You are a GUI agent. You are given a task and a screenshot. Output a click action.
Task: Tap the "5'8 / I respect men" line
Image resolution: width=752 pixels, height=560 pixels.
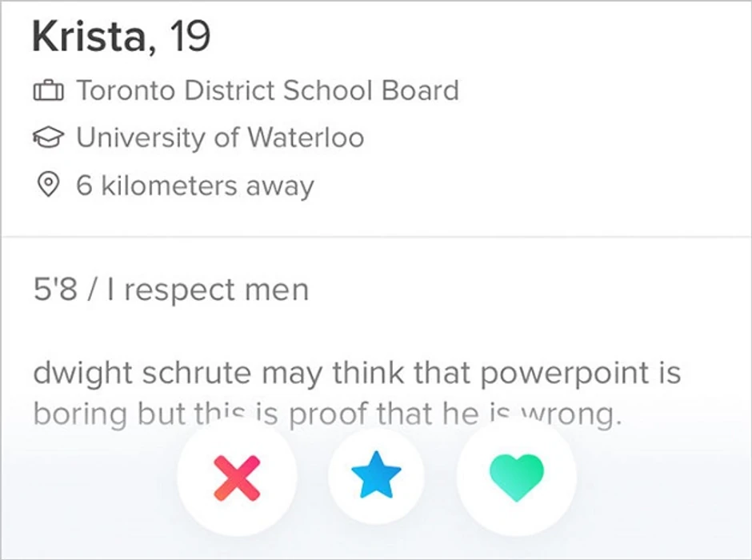170,289
